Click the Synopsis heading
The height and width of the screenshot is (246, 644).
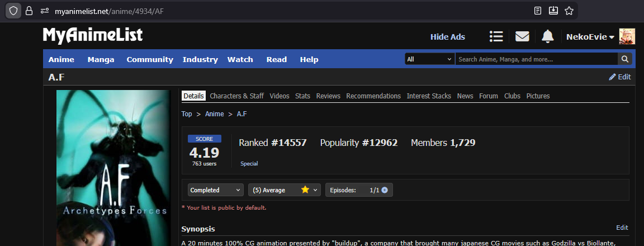(198, 229)
